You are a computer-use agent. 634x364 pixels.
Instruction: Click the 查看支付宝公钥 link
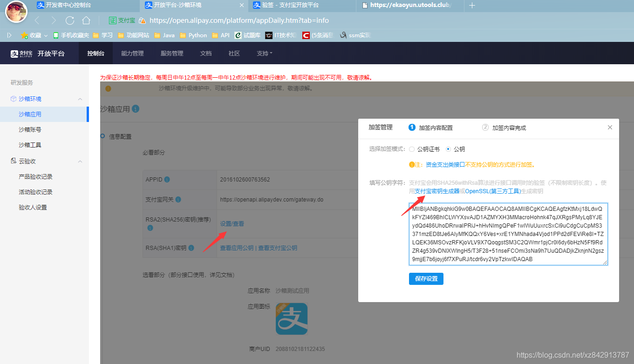point(278,248)
